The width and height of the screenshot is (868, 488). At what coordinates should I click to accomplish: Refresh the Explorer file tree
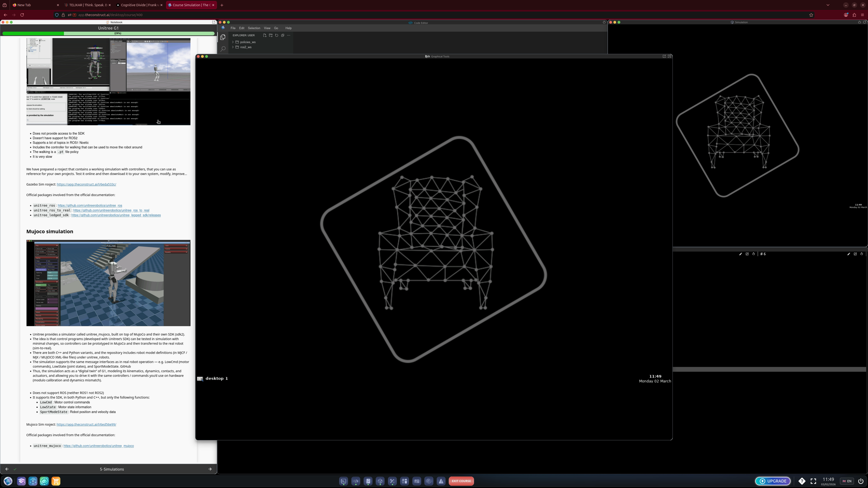tap(277, 35)
